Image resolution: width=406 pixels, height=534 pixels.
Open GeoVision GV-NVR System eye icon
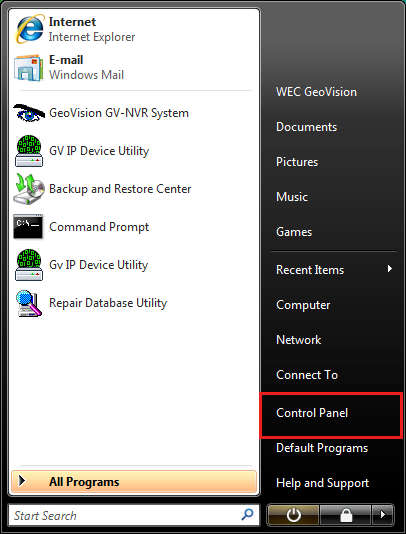29,113
